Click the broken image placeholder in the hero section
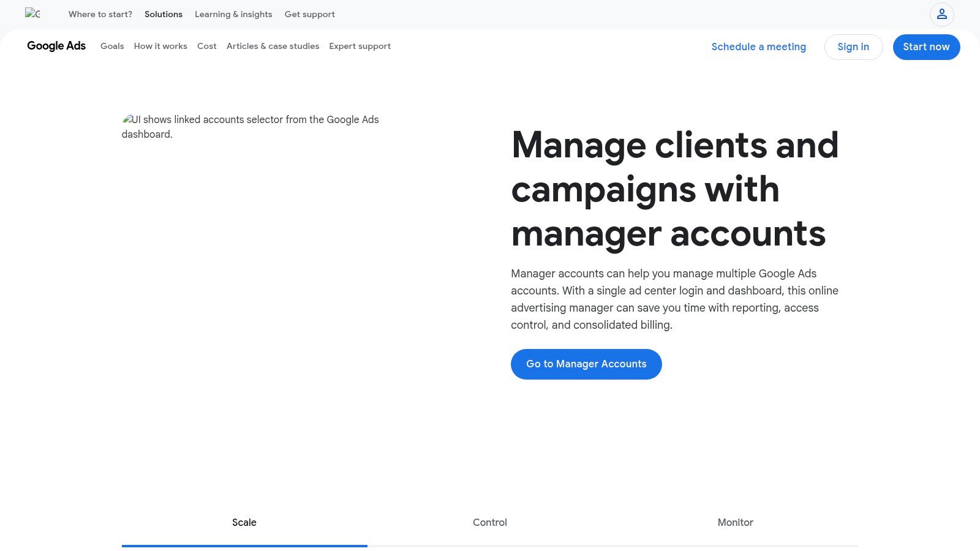This screenshot has width=980, height=551. pos(129,119)
